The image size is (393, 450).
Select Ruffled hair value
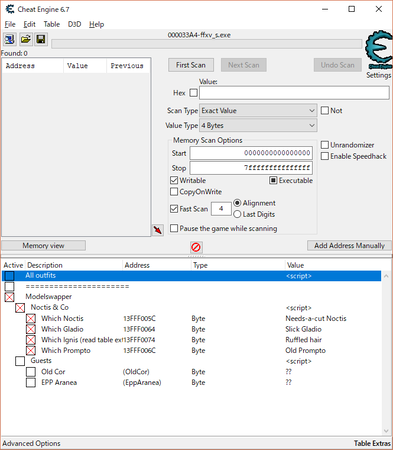303,340
